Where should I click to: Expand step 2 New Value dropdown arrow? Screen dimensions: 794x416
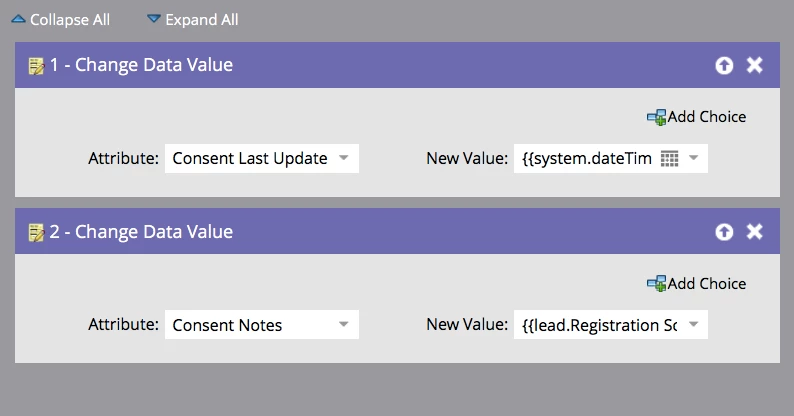pos(694,325)
